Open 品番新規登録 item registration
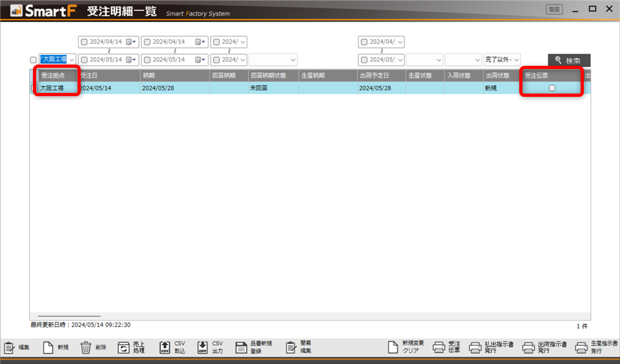620x364 pixels. coord(241,348)
